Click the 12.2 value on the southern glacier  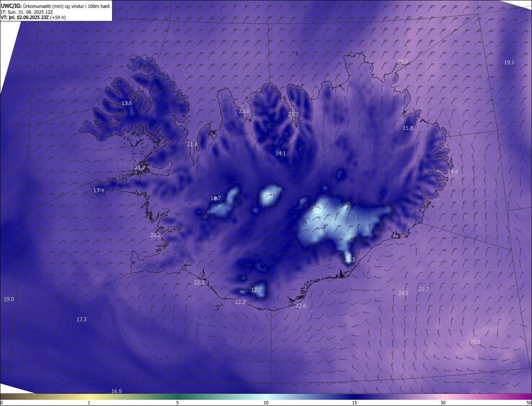tap(256, 290)
